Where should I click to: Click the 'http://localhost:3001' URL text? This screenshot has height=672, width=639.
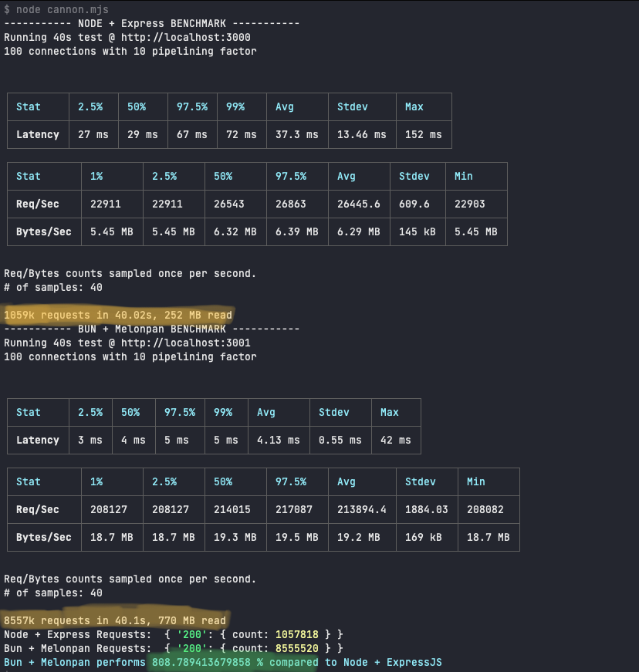[x=185, y=343]
